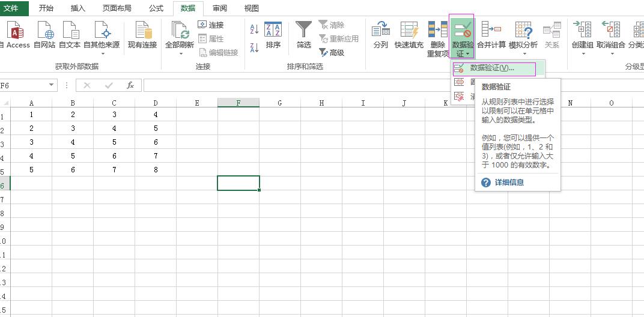The height and width of the screenshot is (317, 644).
Task: Switch to the 开始 tab
Action: click(46, 8)
